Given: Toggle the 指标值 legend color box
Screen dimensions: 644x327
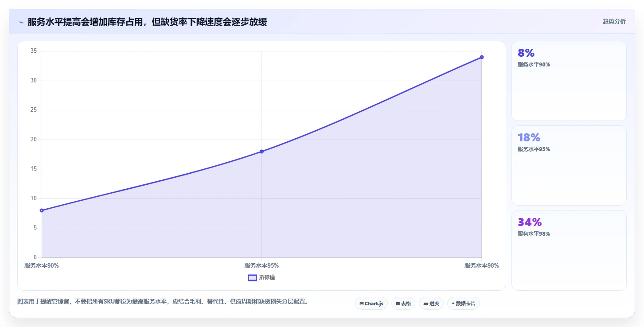Looking at the screenshot, I should click(x=252, y=278).
